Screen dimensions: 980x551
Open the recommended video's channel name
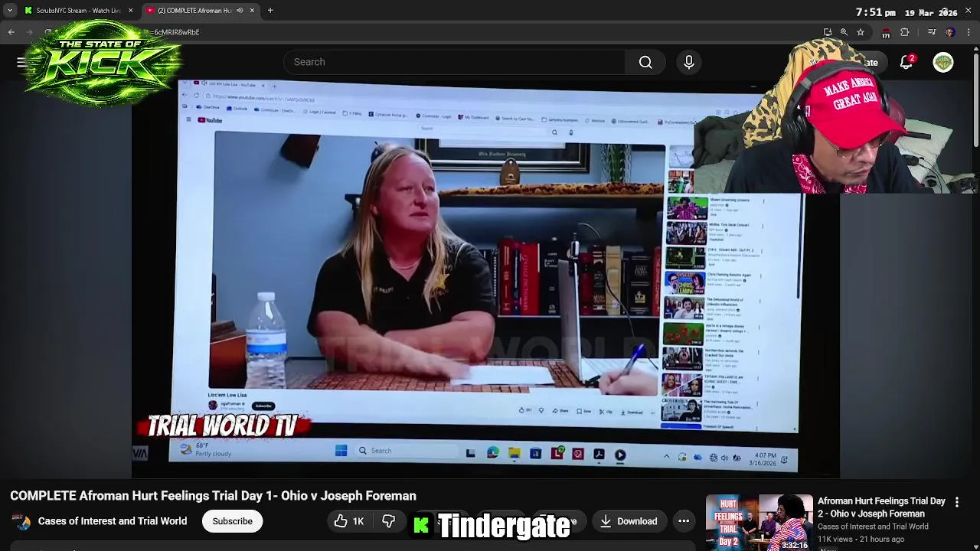pyautogui.click(x=873, y=527)
